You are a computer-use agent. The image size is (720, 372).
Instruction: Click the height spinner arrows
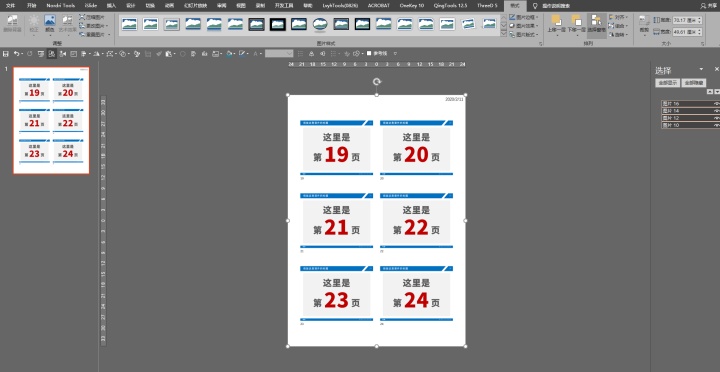(x=699, y=20)
